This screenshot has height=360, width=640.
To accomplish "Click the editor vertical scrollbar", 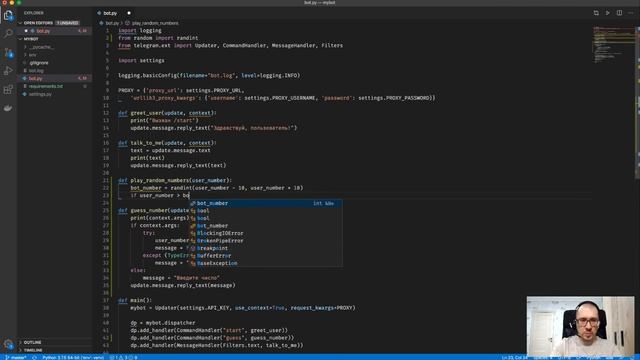I will pyautogui.click(x=637, y=102).
